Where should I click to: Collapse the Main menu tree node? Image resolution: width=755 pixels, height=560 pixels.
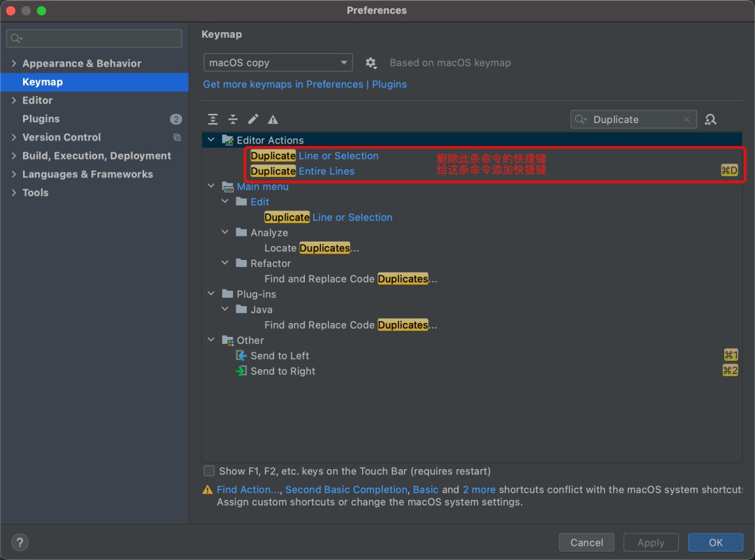click(x=211, y=187)
